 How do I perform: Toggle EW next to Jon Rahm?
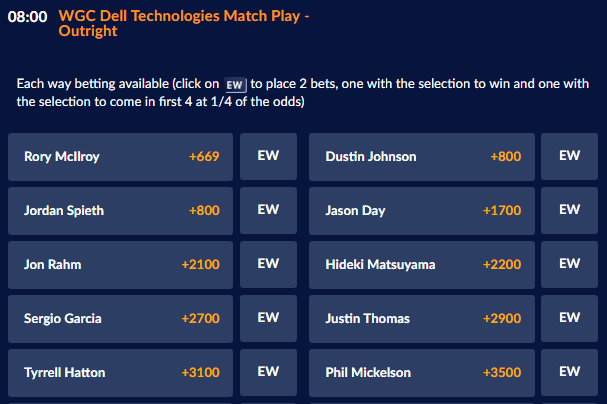point(268,264)
